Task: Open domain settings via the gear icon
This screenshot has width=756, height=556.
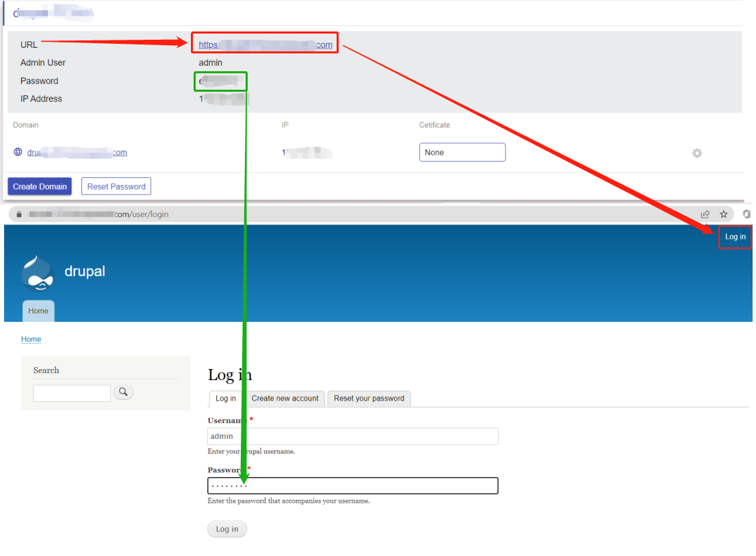Action: point(696,153)
